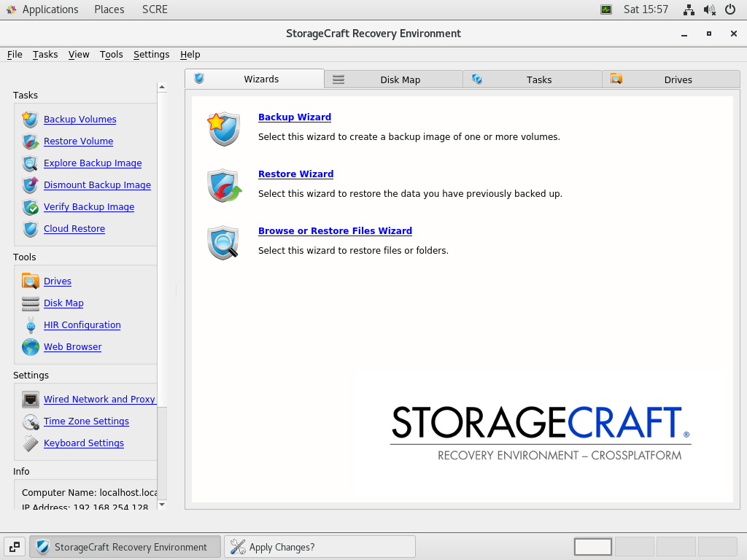
Task: Click the Cloud Restore shield icon
Action: point(30,228)
